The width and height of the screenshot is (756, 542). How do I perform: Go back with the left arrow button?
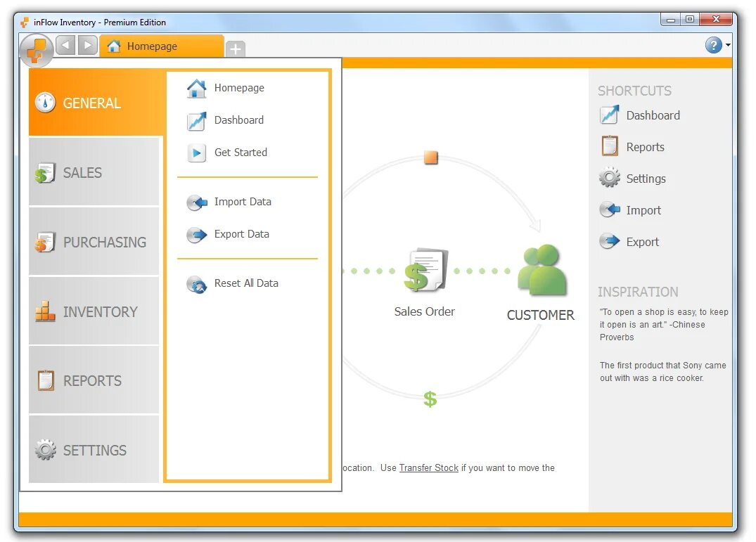pos(65,45)
